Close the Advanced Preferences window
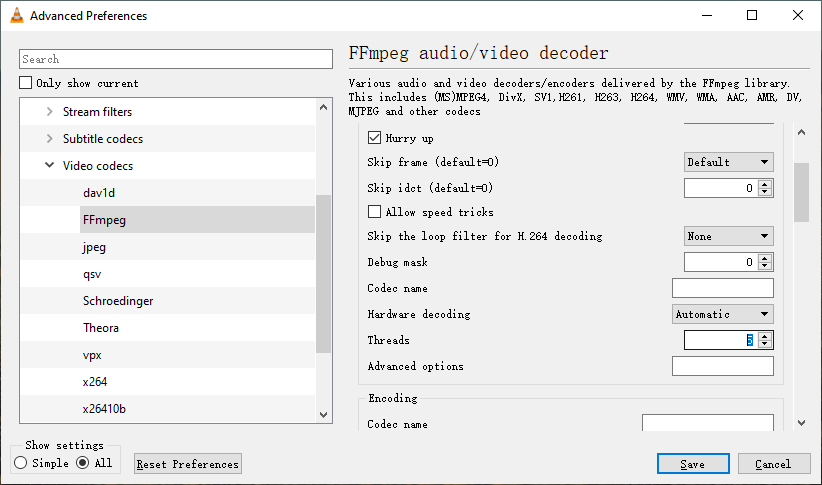 tap(798, 15)
